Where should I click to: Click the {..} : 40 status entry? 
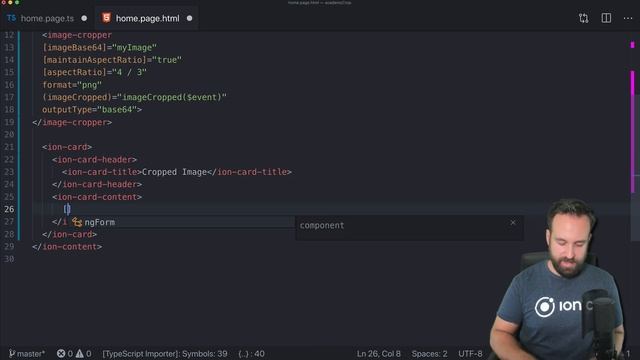pyautogui.click(x=251, y=353)
